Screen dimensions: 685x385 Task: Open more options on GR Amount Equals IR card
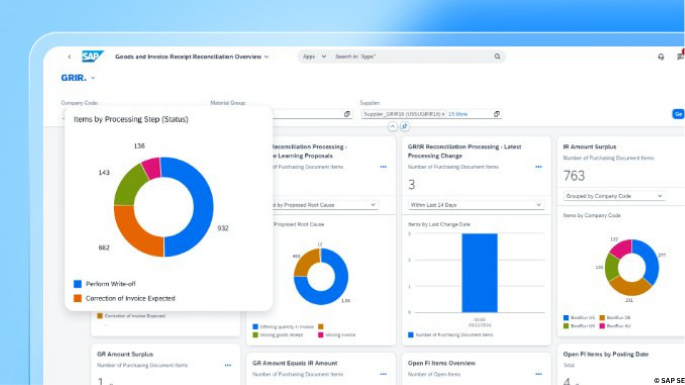tap(383, 374)
